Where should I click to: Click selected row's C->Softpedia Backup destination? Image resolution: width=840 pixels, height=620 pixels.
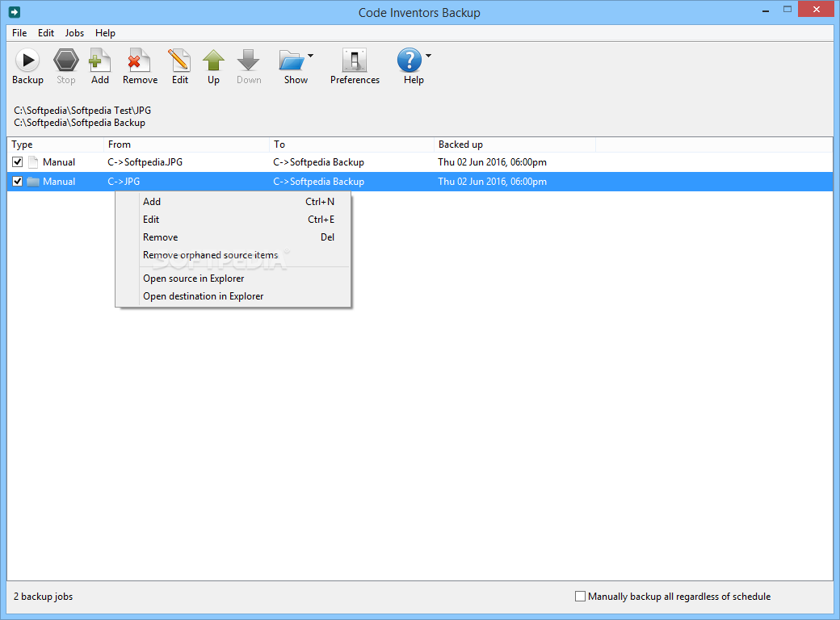click(319, 182)
